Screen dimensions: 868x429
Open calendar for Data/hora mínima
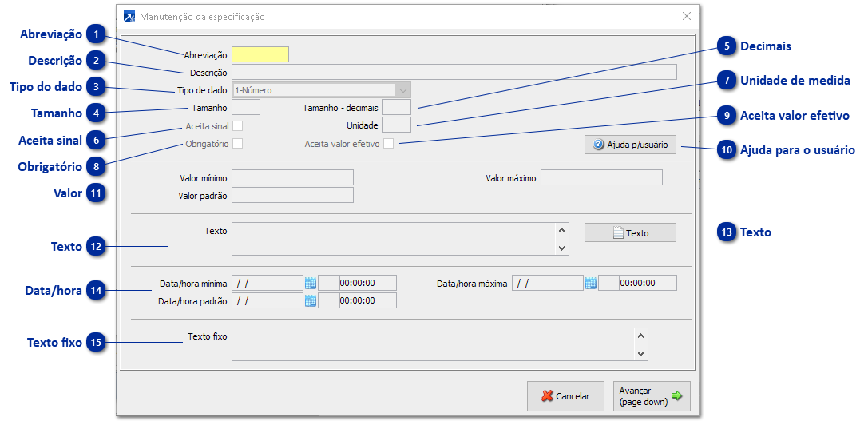311,284
